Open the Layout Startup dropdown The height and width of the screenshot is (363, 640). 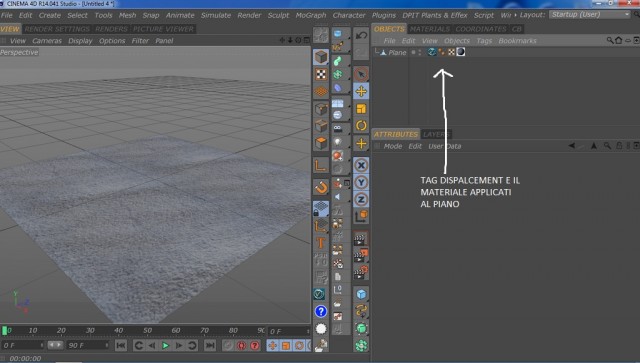(590, 15)
